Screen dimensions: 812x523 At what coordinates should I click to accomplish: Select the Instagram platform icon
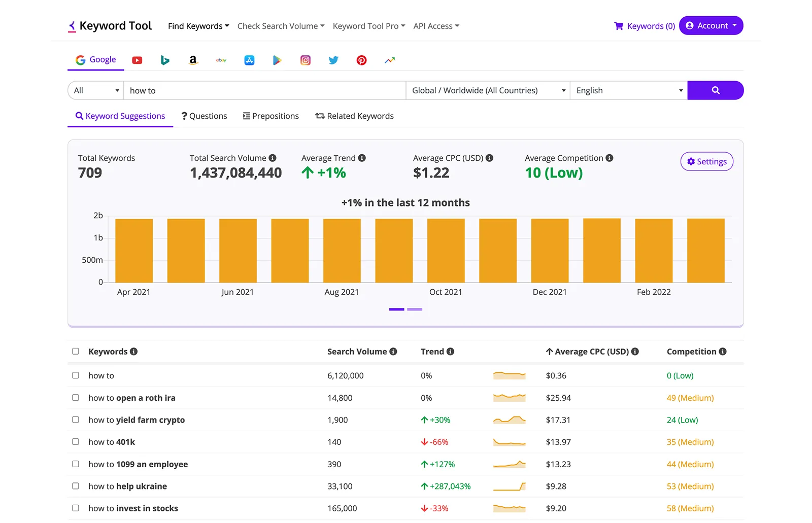(306, 60)
